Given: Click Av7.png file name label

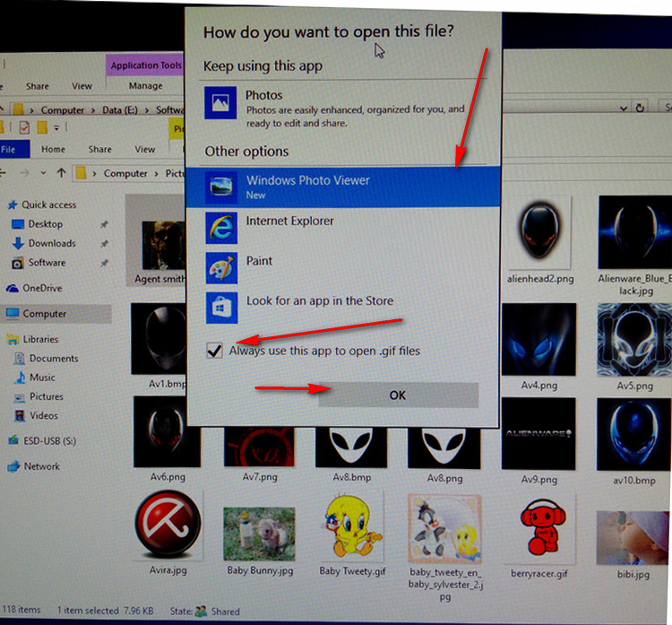Looking at the screenshot, I should (x=260, y=476).
